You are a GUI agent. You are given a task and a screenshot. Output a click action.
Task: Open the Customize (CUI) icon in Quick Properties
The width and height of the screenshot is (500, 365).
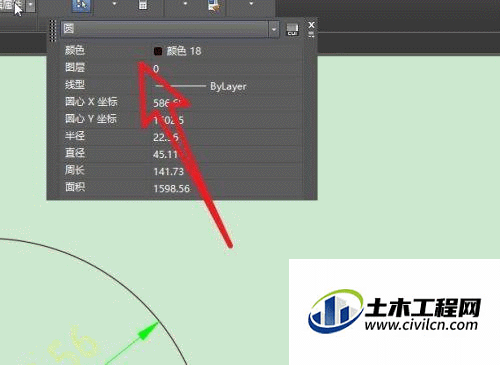pyautogui.click(x=292, y=29)
